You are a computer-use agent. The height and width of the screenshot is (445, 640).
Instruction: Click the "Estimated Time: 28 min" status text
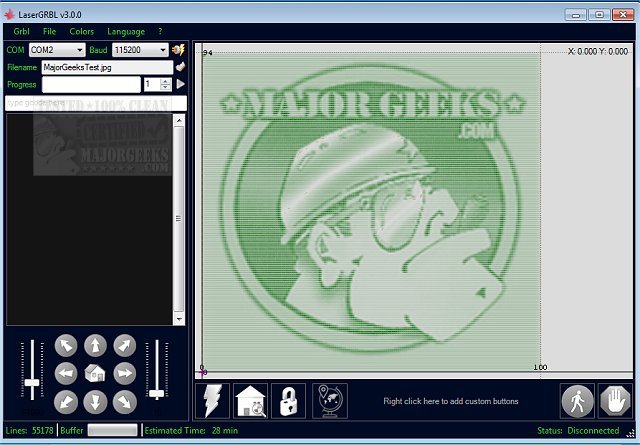(x=191, y=431)
